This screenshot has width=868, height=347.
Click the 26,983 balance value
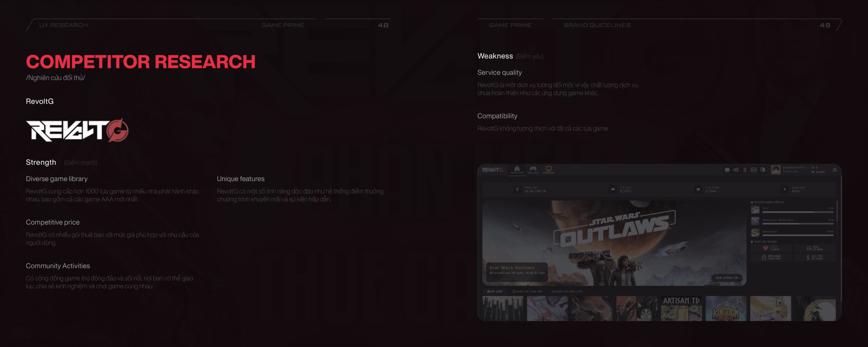click(820, 172)
